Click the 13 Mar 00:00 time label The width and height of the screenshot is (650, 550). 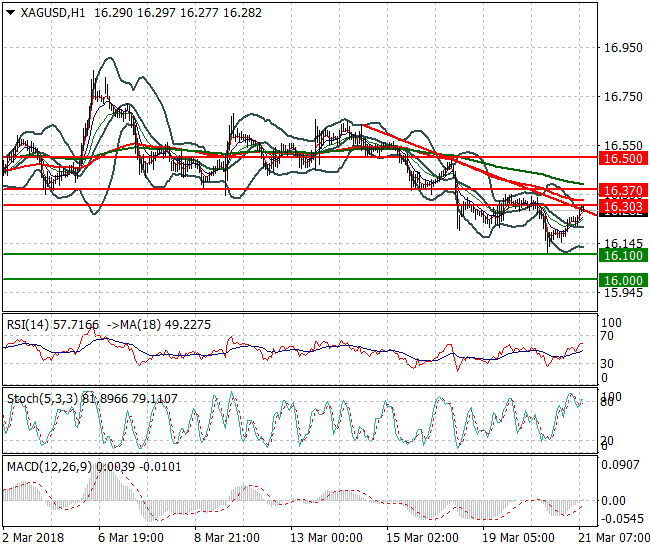pos(326,538)
